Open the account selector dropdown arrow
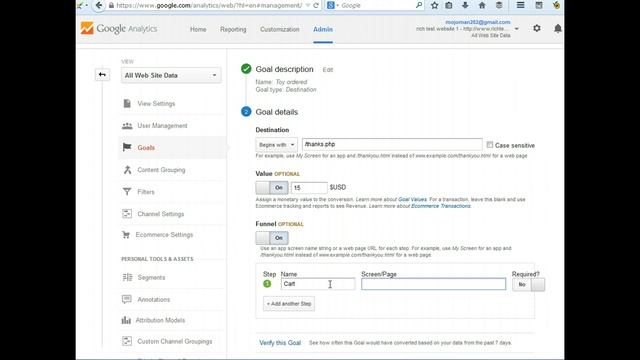Image resolution: width=640 pixels, height=360 pixels. pyautogui.click(x=517, y=29)
